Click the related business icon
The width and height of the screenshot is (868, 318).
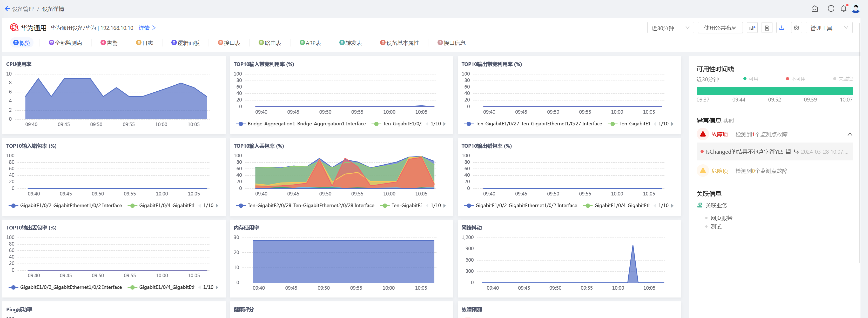700,206
